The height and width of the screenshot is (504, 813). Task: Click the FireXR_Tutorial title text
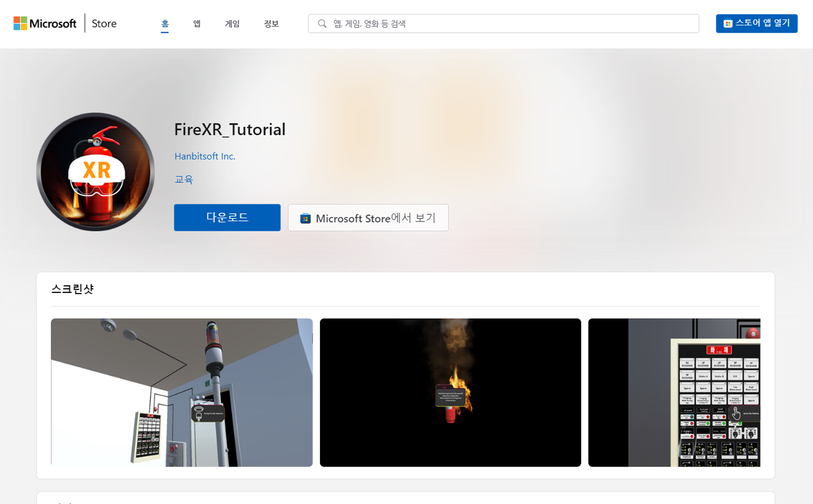[x=230, y=129]
